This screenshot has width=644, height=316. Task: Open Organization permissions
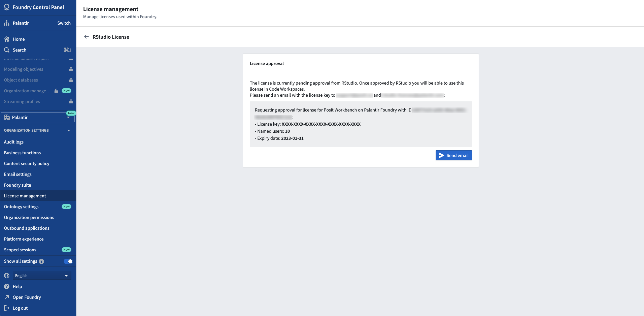pyautogui.click(x=38, y=217)
